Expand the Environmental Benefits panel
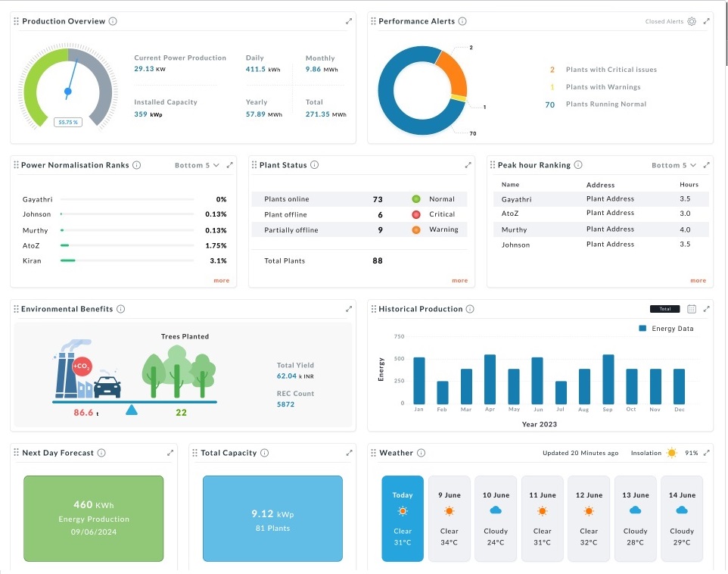The width and height of the screenshot is (728, 574). tap(349, 309)
